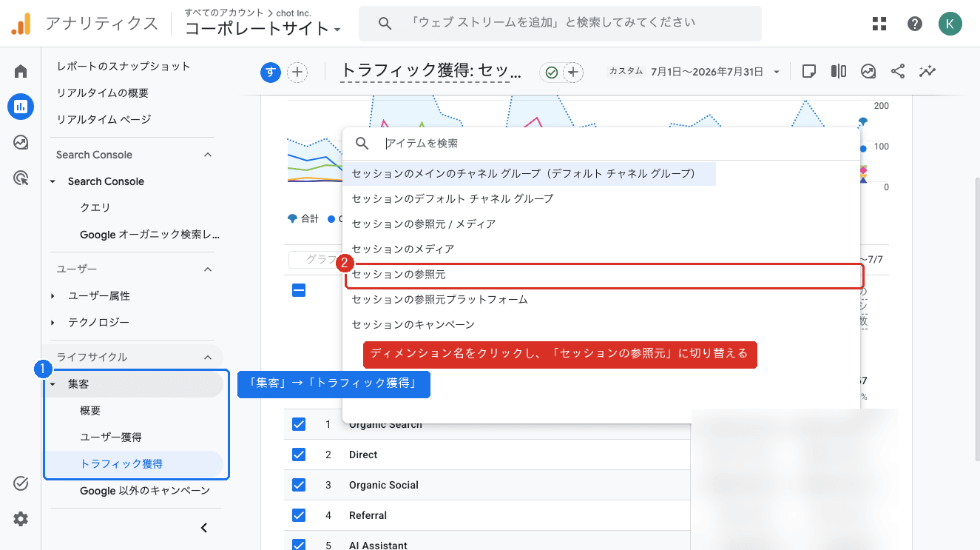Open the check-circle icon near bottom of rail
This screenshot has width=980, height=550.
click(x=21, y=483)
